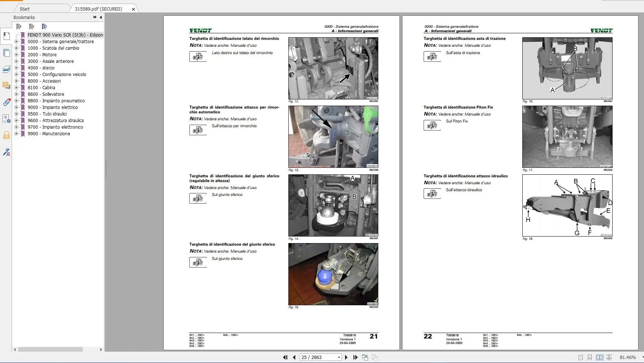Viewport: 644px width, 363px height.
Task: Open the page number dropdown arrow
Action: coord(339,358)
